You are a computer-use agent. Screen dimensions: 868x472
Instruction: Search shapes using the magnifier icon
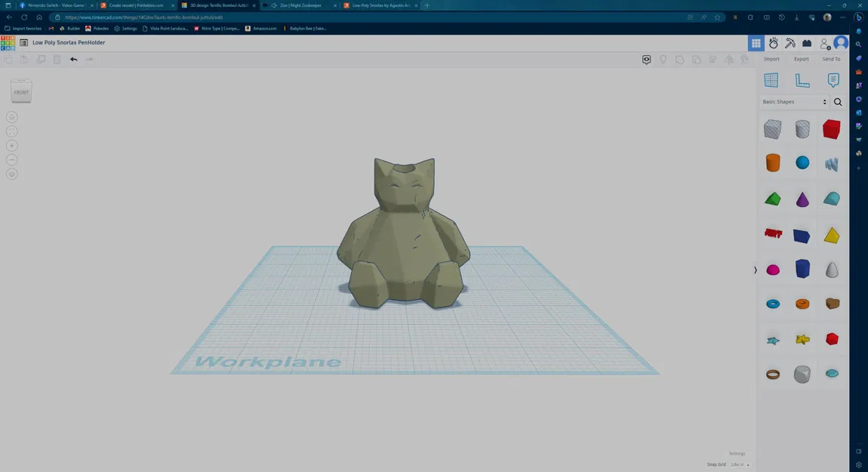(838, 101)
